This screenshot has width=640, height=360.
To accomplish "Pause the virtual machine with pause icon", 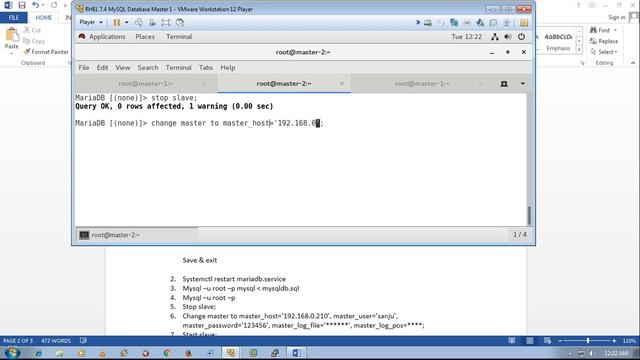I will (117, 22).
